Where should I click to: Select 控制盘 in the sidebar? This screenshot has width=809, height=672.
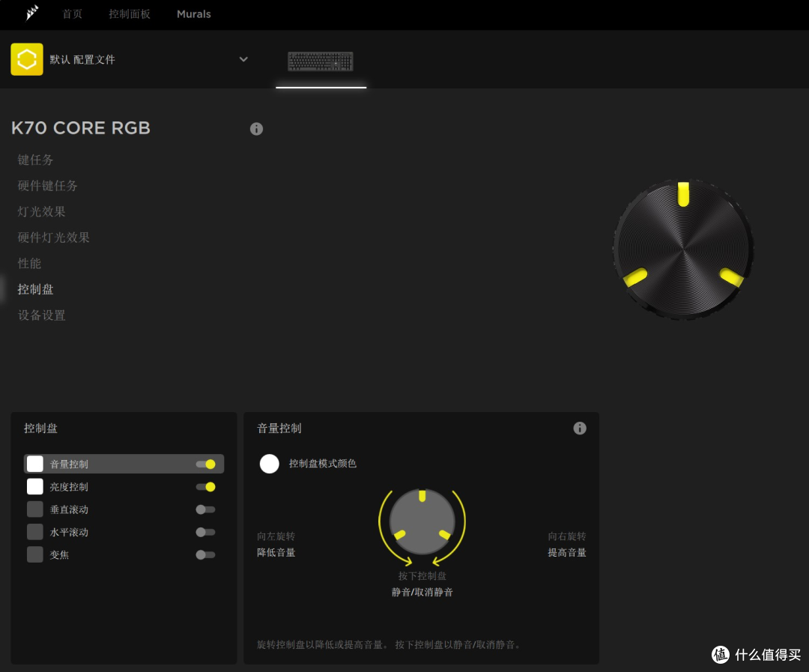[36, 289]
